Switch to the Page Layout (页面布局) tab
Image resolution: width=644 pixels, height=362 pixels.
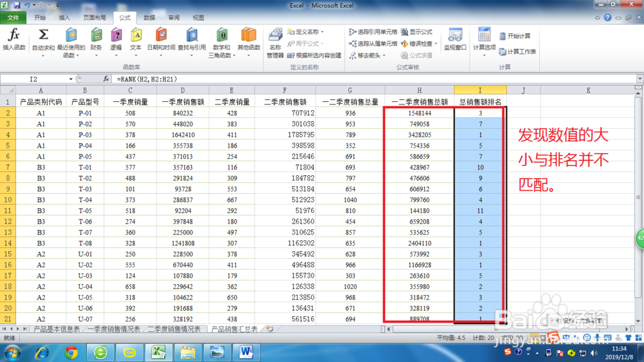(95, 17)
